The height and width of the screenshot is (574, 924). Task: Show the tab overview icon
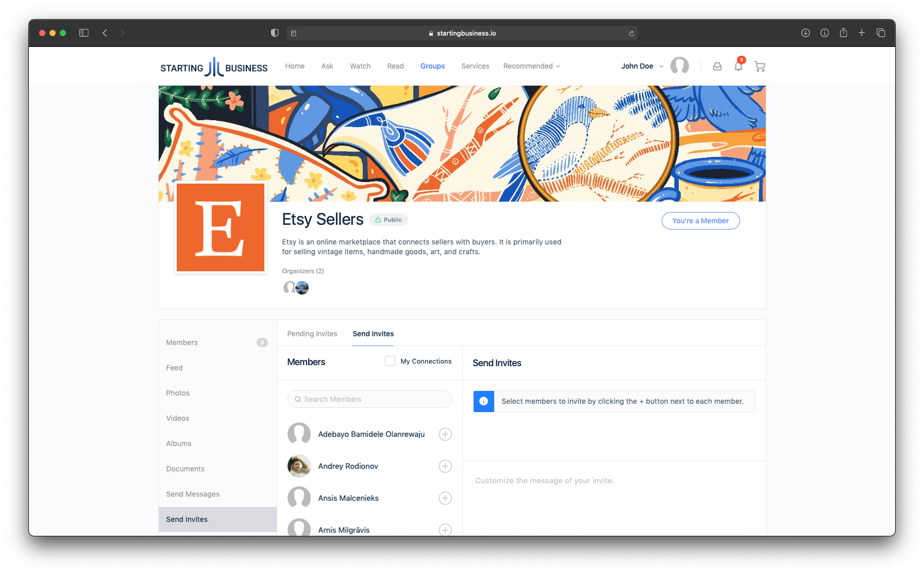pos(881,33)
